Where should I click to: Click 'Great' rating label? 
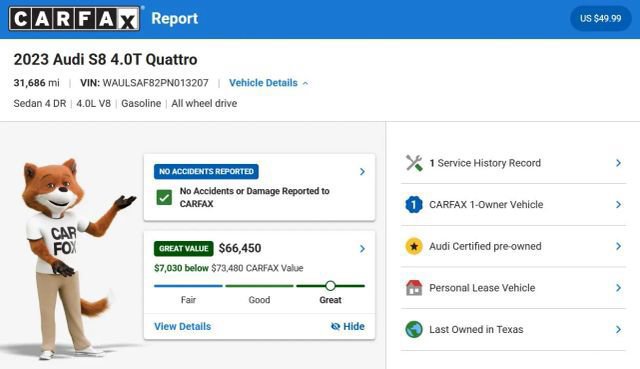(x=331, y=300)
